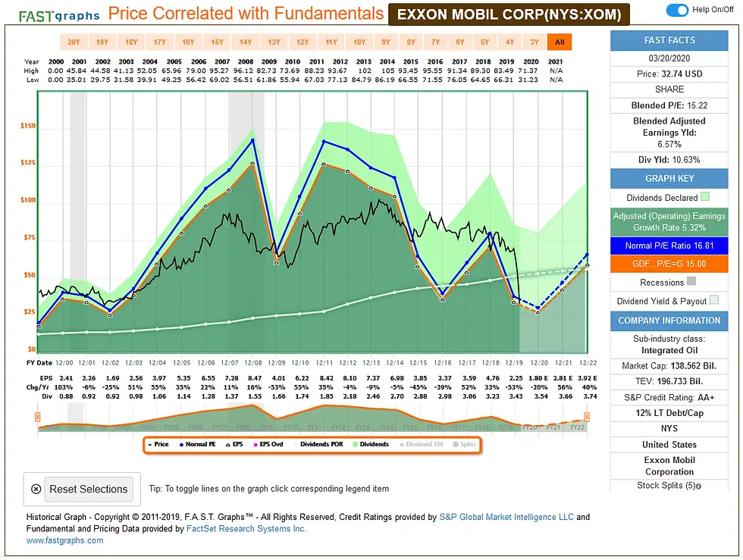Select the 19Y time range tab
Screen dimensions: 743x560
(x=102, y=42)
